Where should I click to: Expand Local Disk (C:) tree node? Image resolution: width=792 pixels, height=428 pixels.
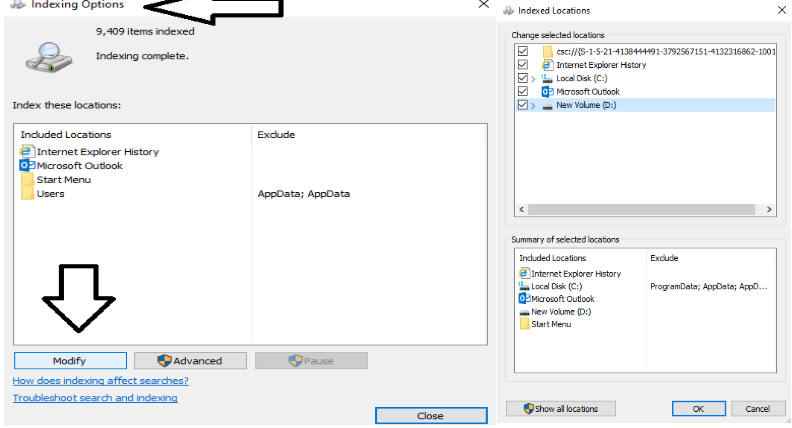pyautogui.click(x=533, y=79)
